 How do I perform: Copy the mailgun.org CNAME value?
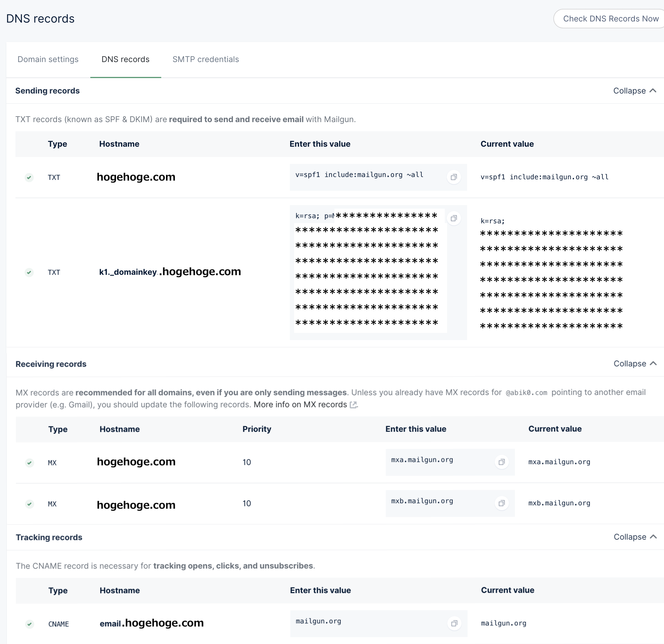point(454,623)
